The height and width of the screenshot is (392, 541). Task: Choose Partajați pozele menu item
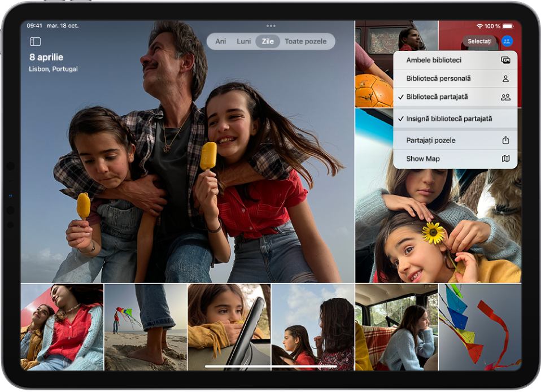455,140
